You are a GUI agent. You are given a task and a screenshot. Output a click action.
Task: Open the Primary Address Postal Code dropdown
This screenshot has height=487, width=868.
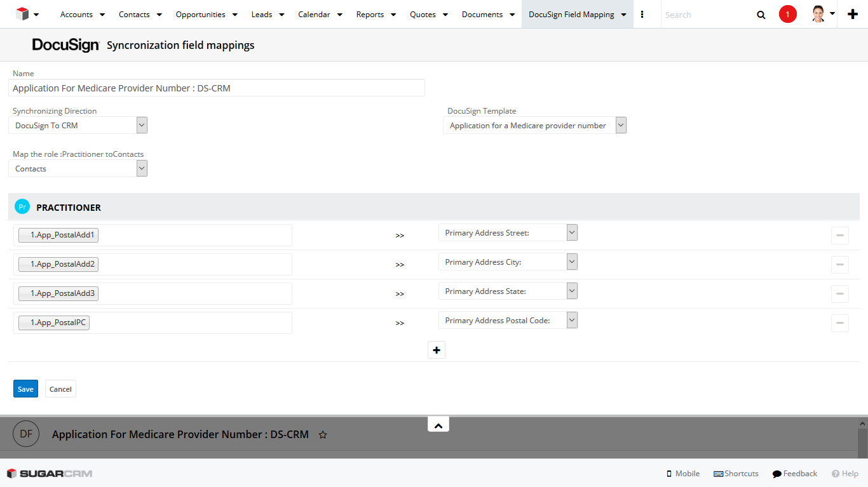click(x=508, y=320)
